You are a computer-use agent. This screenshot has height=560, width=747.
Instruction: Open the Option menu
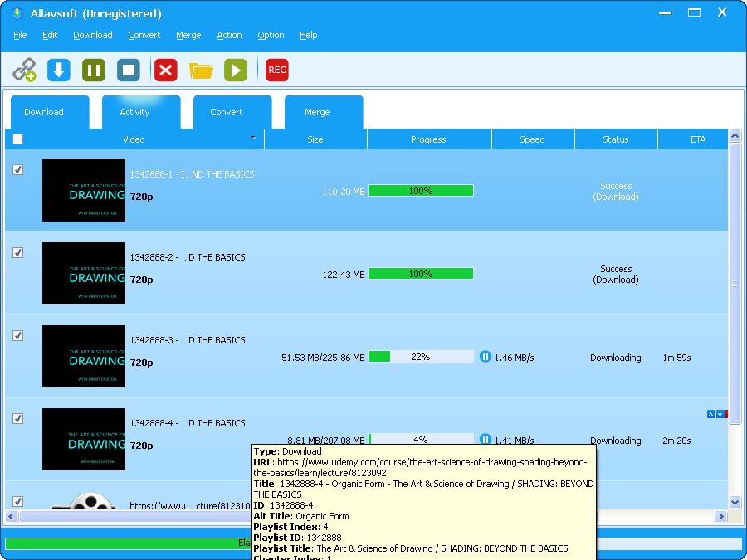pyautogui.click(x=271, y=35)
